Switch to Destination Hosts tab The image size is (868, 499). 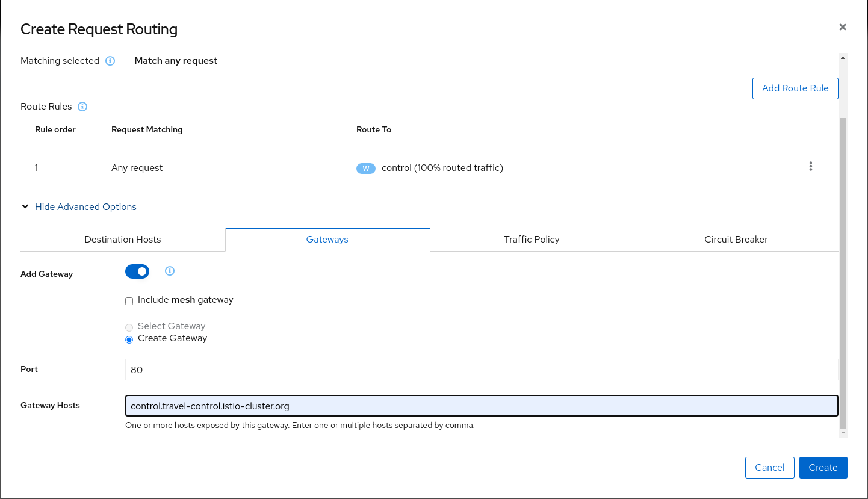coord(123,240)
